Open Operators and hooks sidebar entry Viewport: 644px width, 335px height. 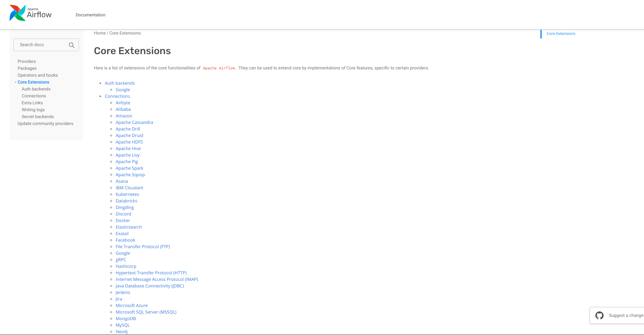(38, 75)
